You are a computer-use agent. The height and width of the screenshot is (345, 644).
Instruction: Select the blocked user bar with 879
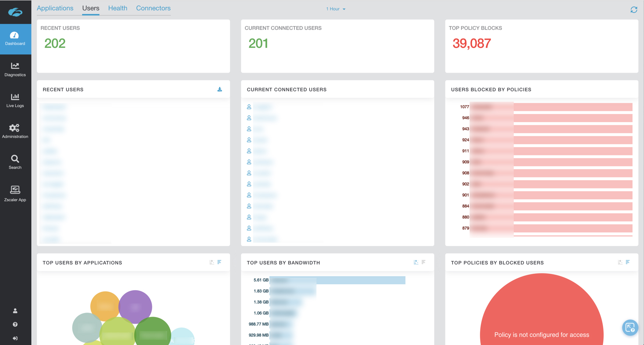[x=551, y=228]
